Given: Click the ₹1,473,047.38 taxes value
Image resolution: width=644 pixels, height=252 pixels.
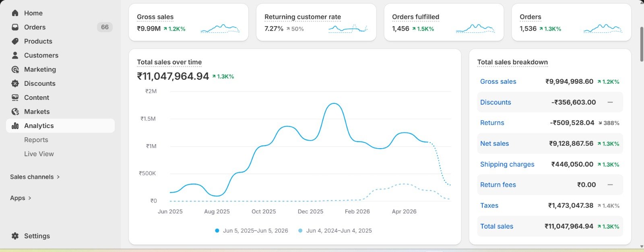Looking at the screenshot, I should (571, 205).
